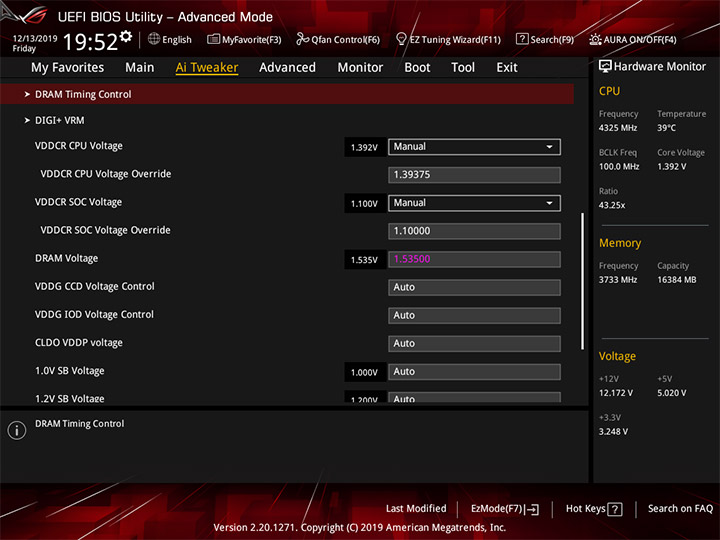Open the Tool tab

tap(463, 68)
